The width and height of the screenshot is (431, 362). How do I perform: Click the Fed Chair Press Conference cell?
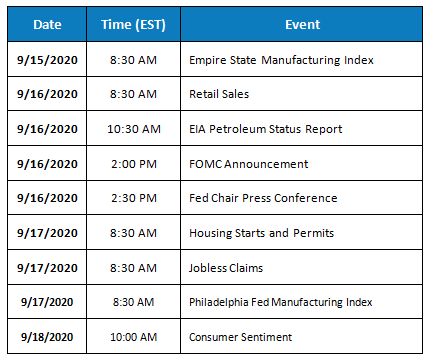coord(301,198)
